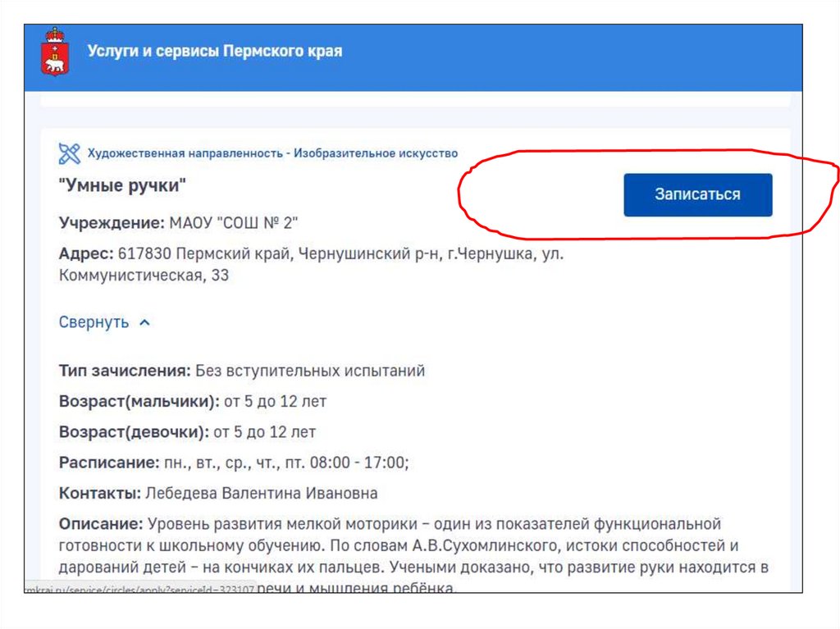Click the Возраст(девочки) age line
Image resolution: width=840 pixels, height=629 pixels.
187,432
